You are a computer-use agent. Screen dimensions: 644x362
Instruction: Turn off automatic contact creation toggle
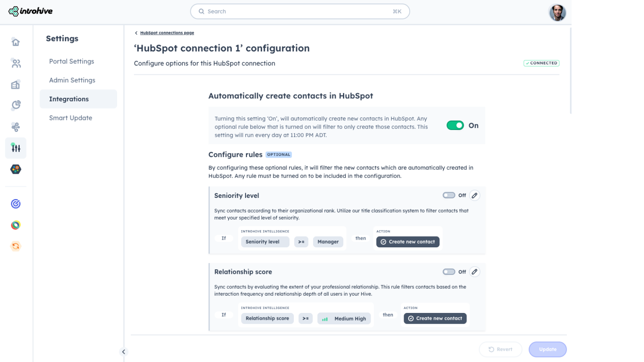(x=455, y=125)
